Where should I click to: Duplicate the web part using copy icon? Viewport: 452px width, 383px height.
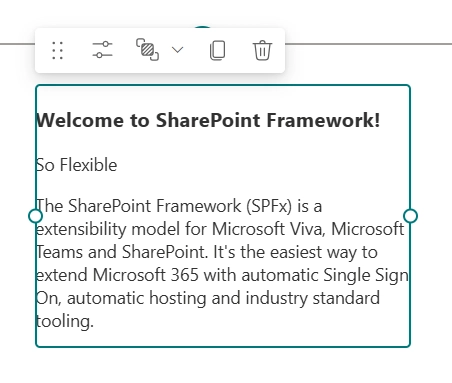click(x=217, y=50)
